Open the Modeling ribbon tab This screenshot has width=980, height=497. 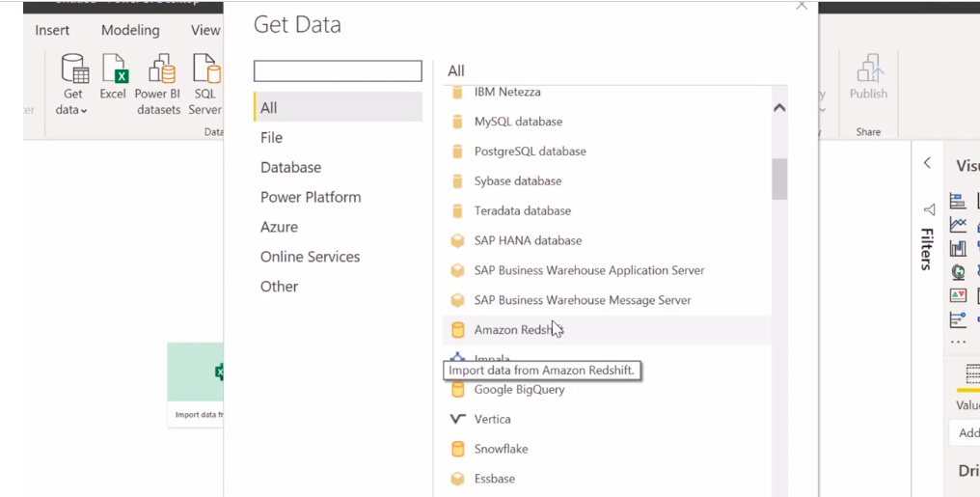tap(130, 30)
